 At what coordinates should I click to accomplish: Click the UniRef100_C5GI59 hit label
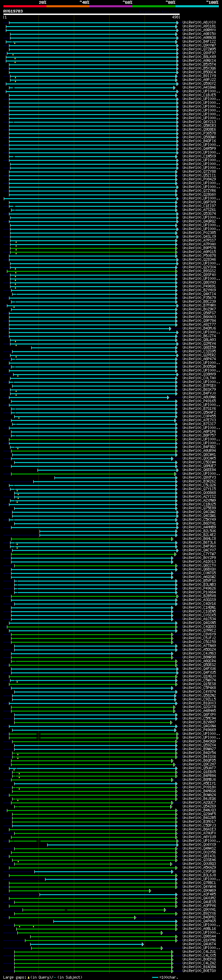point(199,642)
